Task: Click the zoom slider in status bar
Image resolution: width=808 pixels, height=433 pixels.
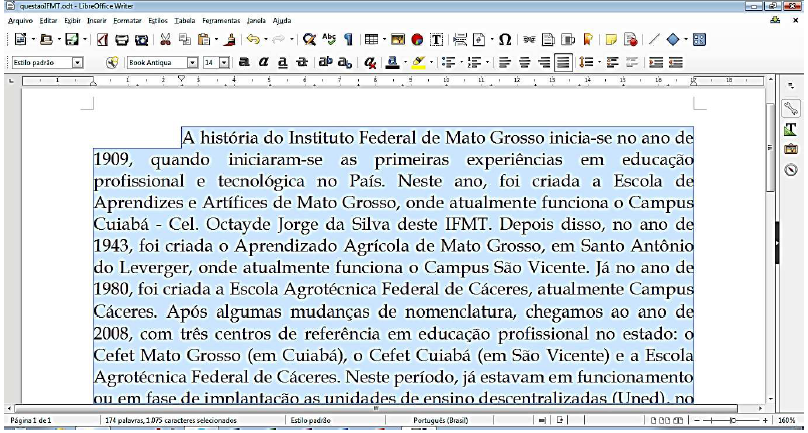Action: pos(732,420)
